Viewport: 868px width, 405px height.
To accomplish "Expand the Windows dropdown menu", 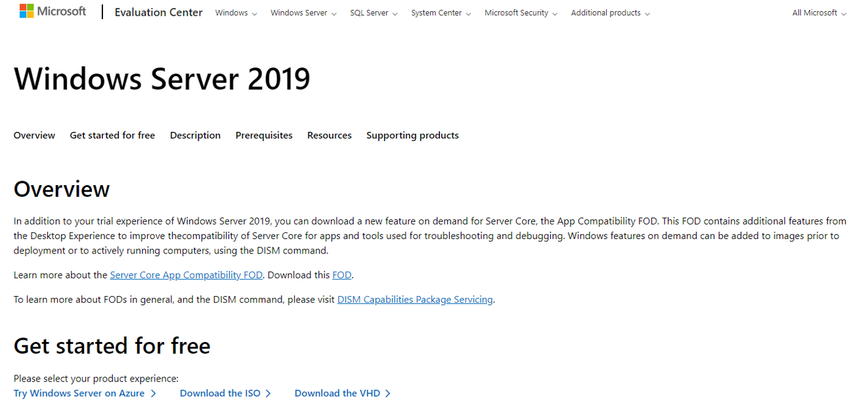I will coord(236,13).
